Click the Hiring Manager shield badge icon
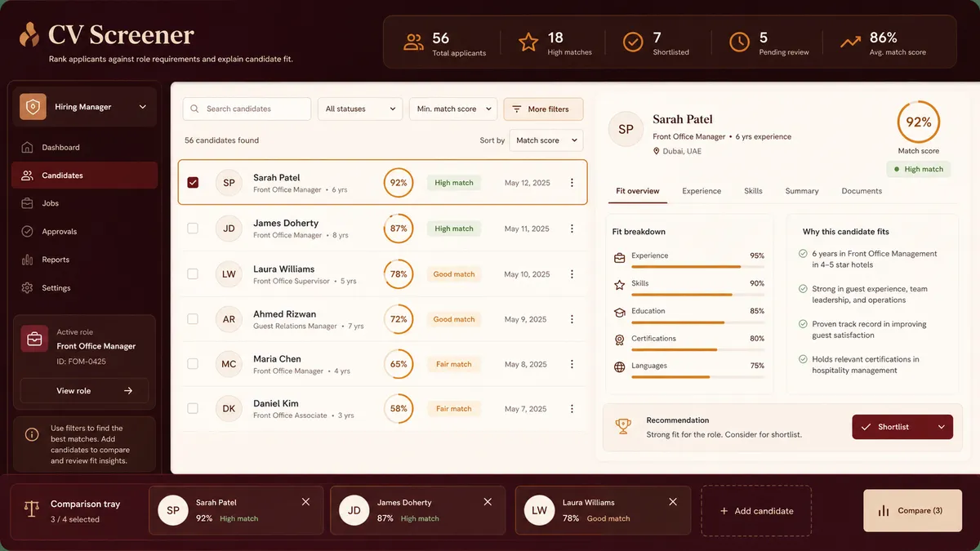Viewport: 980px width, 551px height. click(33, 107)
